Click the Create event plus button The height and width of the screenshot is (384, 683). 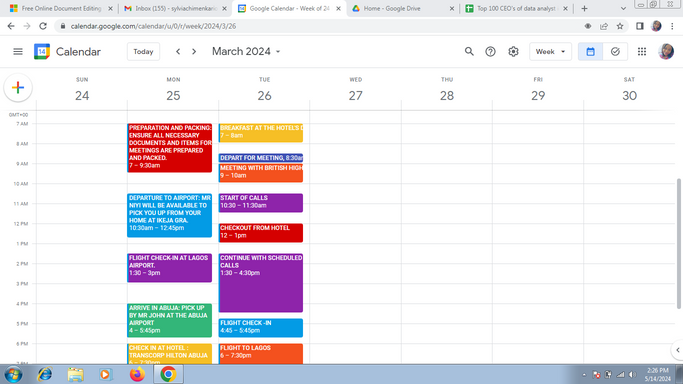pyautogui.click(x=18, y=88)
